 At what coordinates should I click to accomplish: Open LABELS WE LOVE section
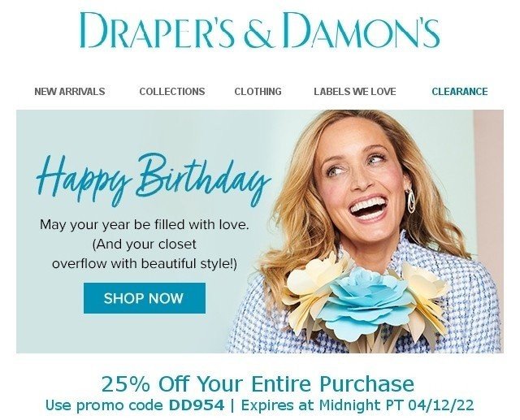coord(355,92)
